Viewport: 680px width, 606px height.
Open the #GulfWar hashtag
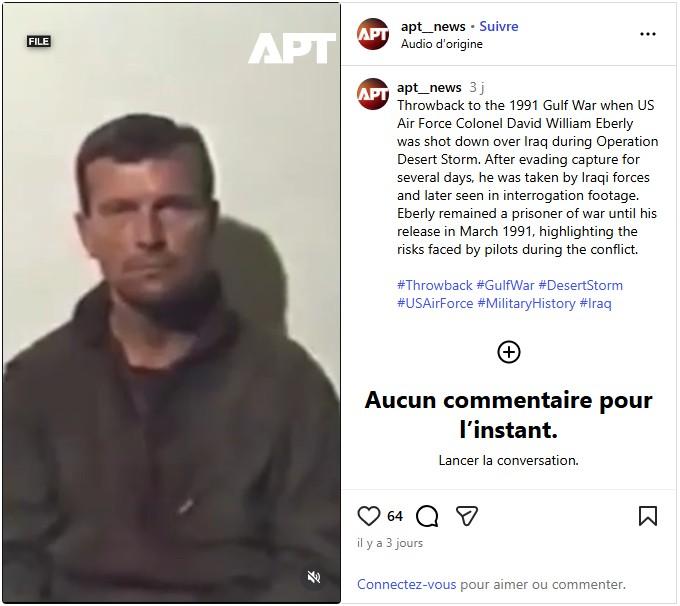(x=505, y=285)
